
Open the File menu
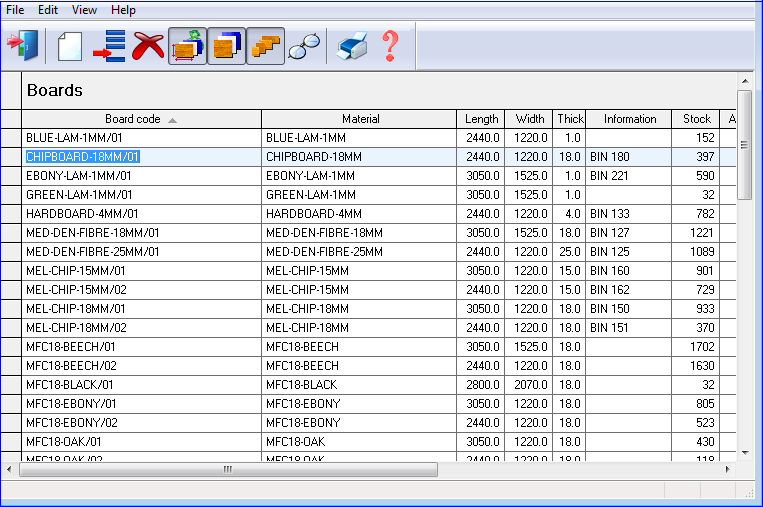point(15,9)
